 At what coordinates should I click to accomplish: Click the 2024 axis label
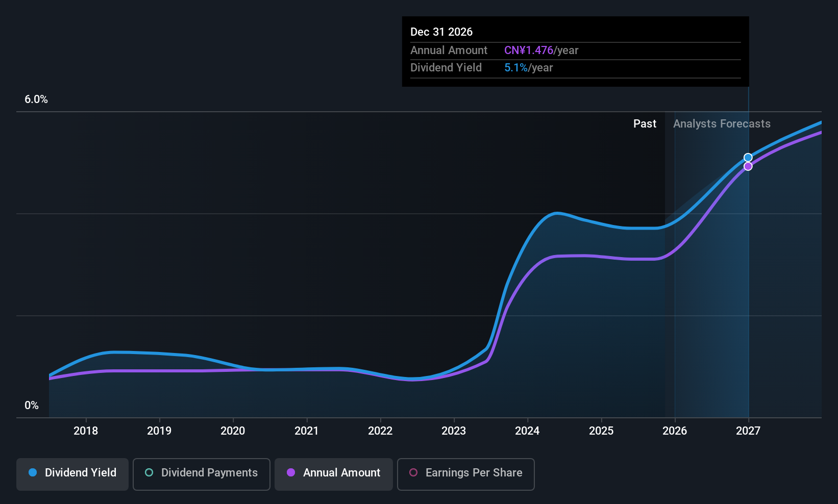click(527, 431)
